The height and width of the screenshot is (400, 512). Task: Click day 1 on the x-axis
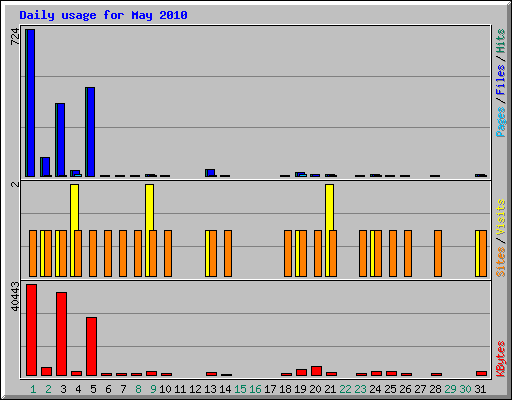tap(33, 389)
